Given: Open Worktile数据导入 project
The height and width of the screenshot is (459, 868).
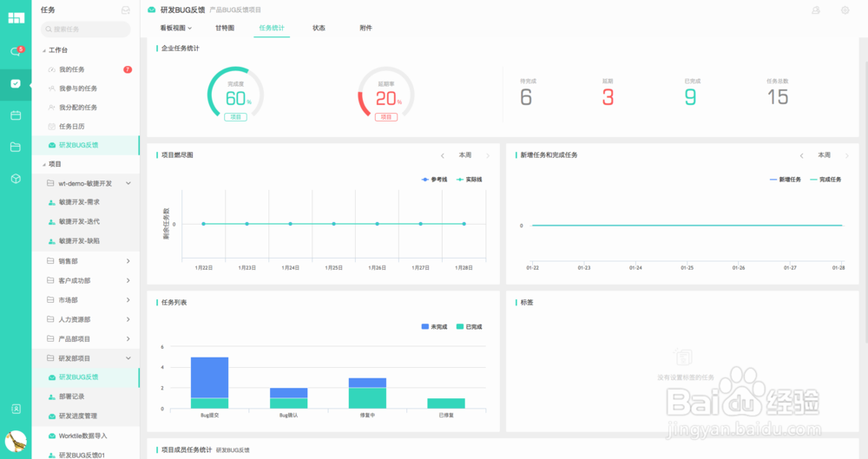Looking at the screenshot, I should click(x=85, y=436).
